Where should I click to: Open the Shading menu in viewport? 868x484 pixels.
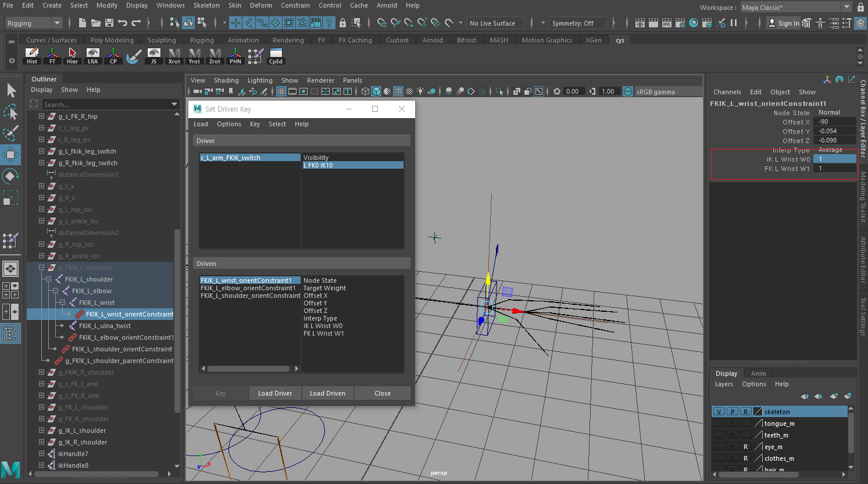tap(226, 80)
